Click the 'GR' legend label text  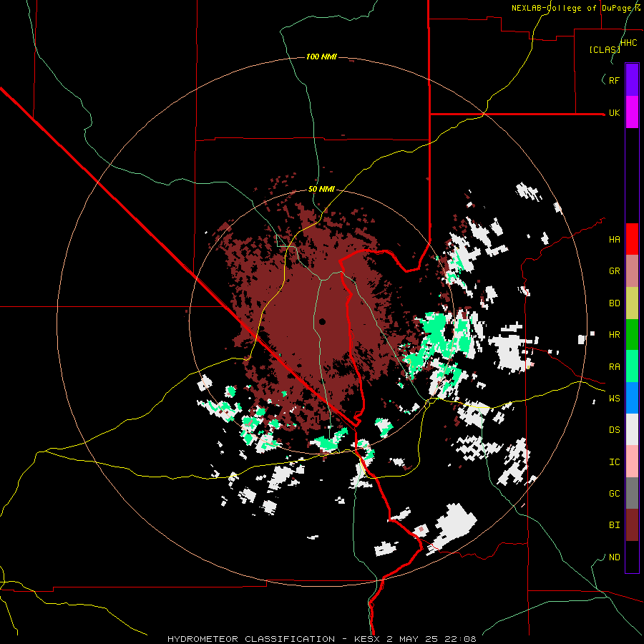click(x=614, y=271)
